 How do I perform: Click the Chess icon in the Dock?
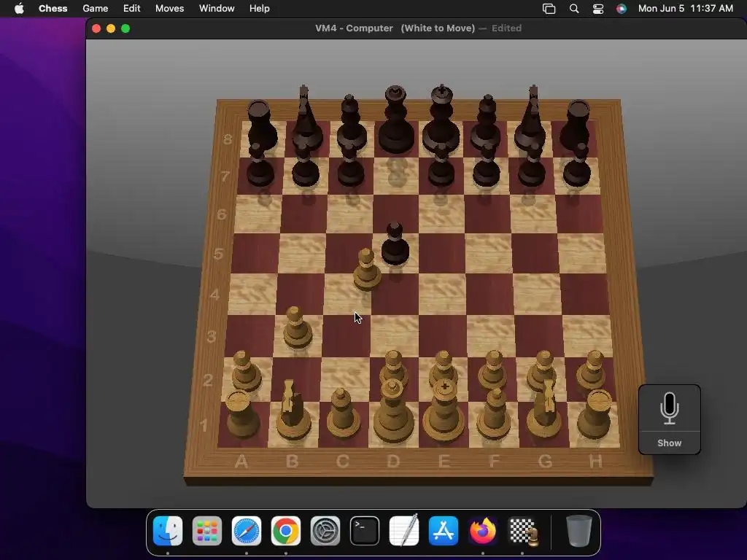[x=523, y=531]
